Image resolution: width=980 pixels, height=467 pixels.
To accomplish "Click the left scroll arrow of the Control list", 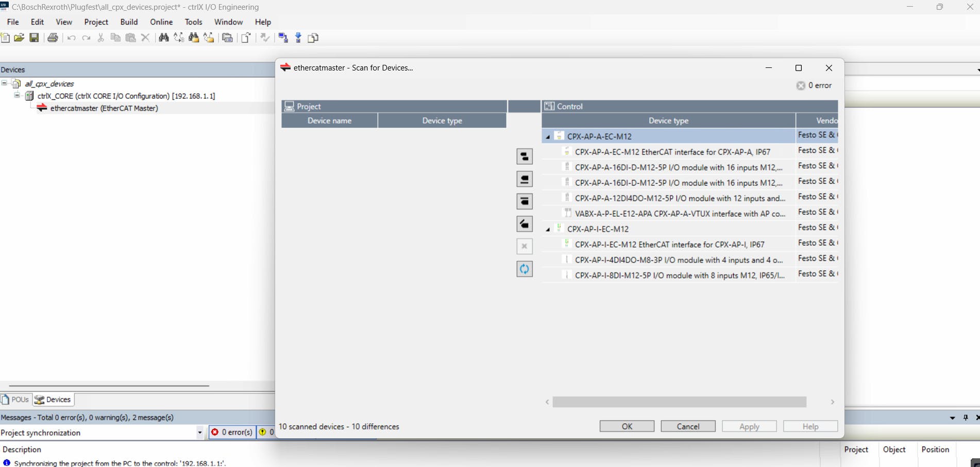I will [x=547, y=402].
